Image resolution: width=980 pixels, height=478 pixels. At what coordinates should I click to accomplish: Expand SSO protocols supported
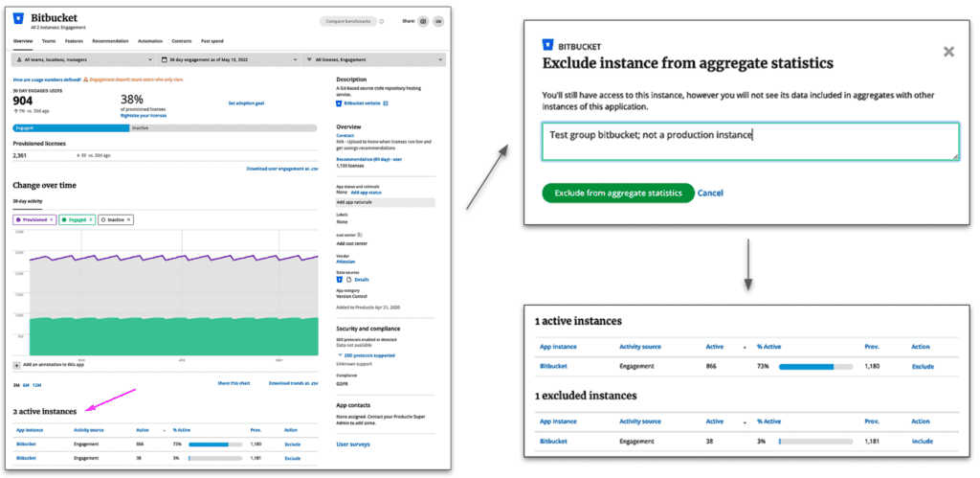click(x=366, y=355)
